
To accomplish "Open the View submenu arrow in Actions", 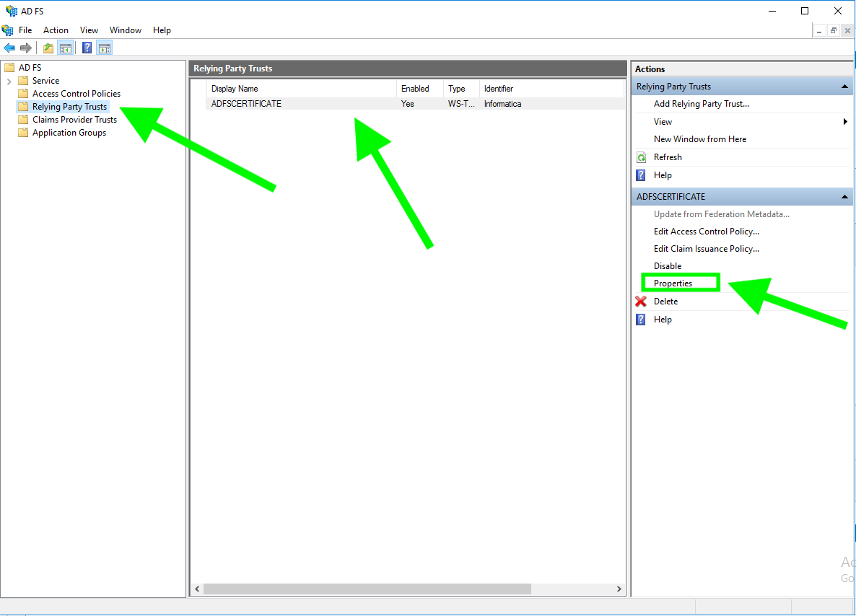I will (x=845, y=122).
